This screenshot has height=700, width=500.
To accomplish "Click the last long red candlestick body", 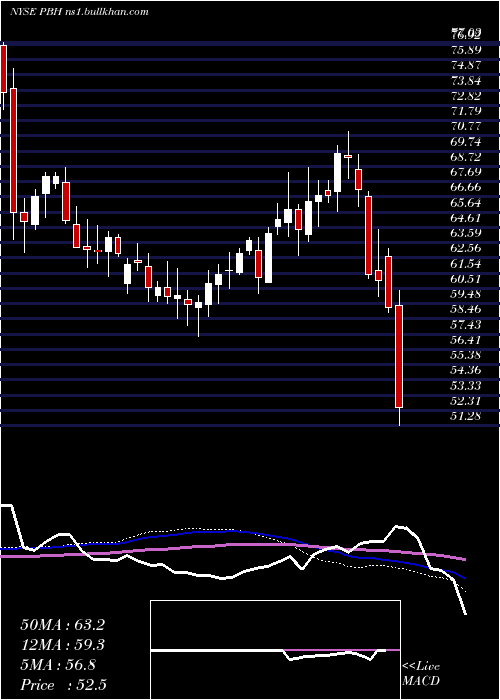I will pyautogui.click(x=399, y=356).
